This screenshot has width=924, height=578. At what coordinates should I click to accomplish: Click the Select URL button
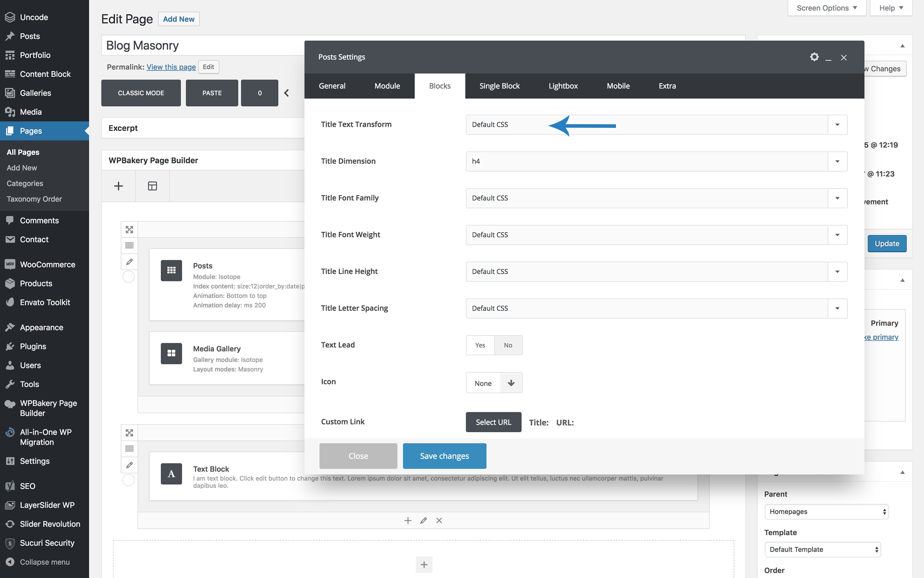[493, 422]
